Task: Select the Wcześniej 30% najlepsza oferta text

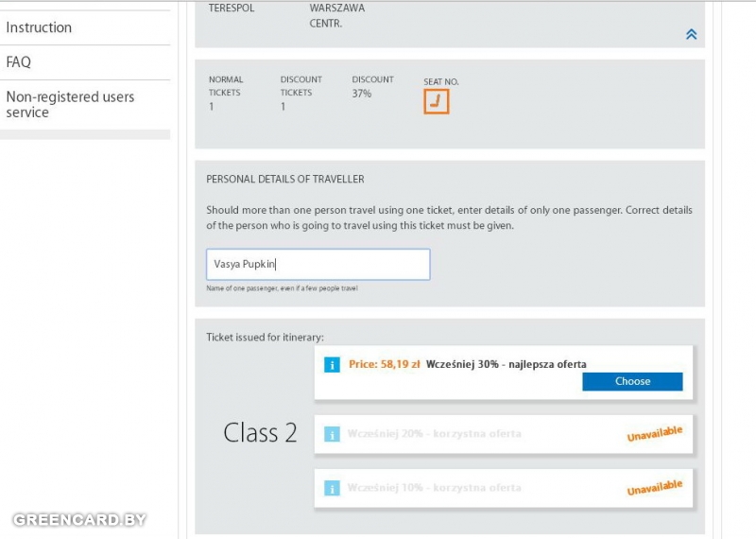Action: pos(506,364)
